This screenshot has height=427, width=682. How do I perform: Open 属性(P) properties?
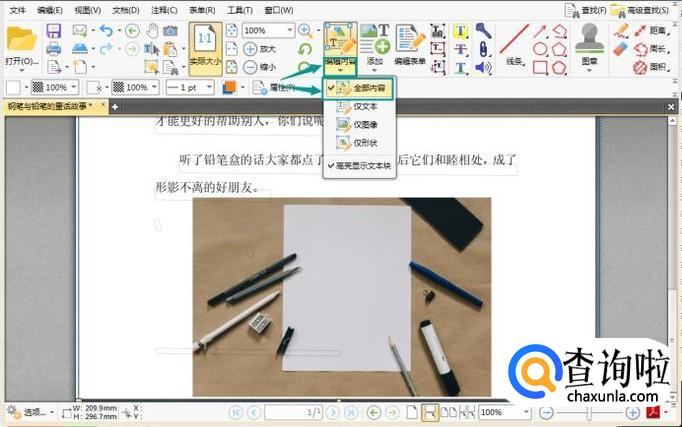274,87
